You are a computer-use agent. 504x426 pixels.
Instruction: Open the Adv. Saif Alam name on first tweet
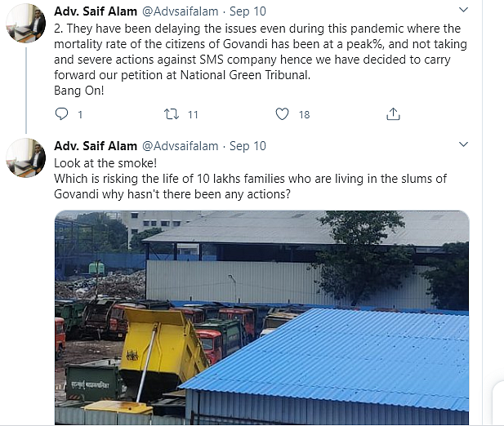(x=95, y=11)
